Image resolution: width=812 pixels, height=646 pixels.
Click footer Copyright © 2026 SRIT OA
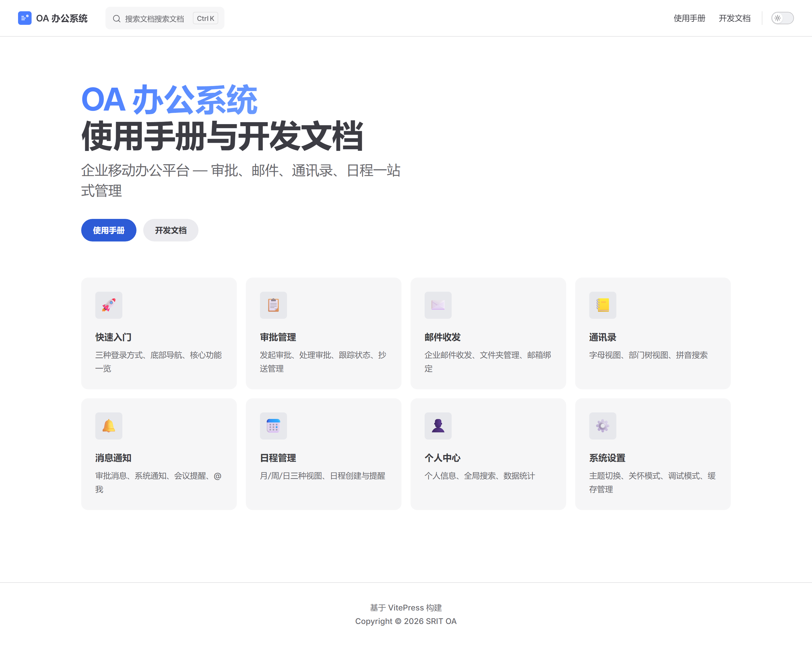406,621
